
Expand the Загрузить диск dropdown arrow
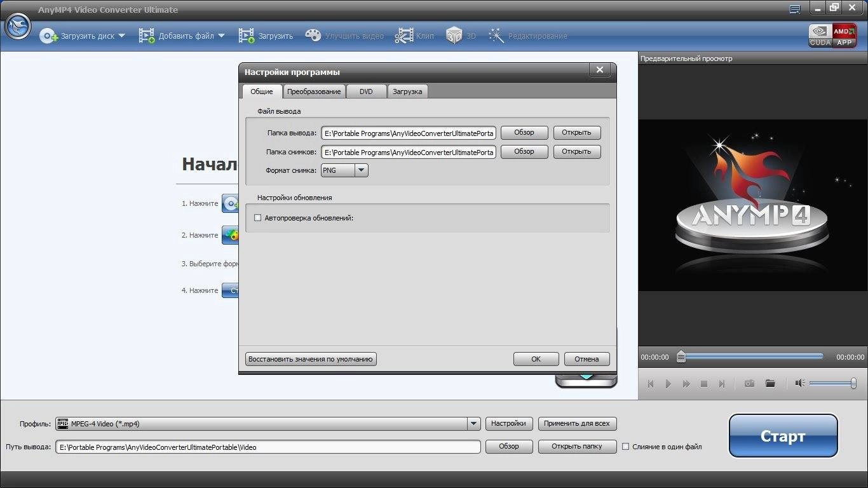(121, 36)
